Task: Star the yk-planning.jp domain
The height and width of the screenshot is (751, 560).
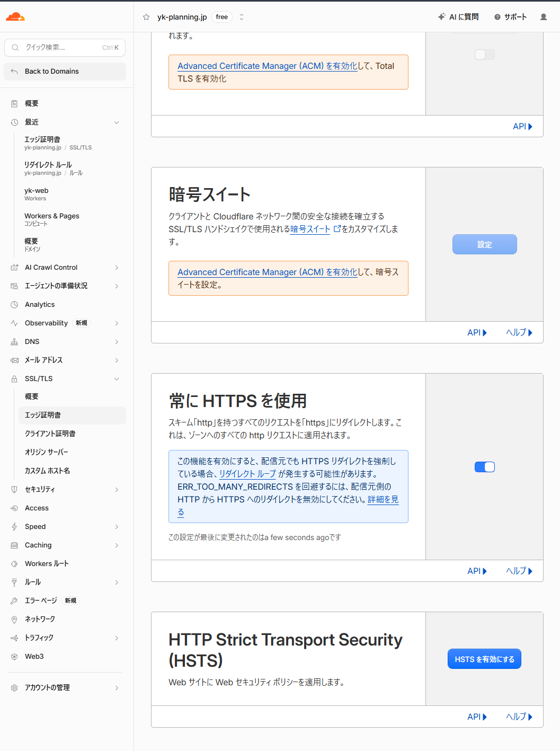Action: 146,17
